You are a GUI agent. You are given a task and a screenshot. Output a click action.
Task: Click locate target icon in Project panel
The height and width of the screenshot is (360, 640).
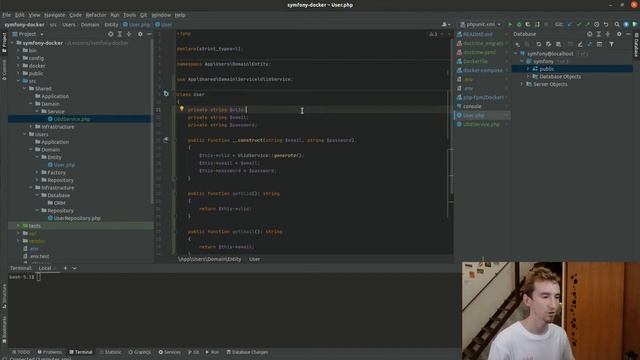111,34
